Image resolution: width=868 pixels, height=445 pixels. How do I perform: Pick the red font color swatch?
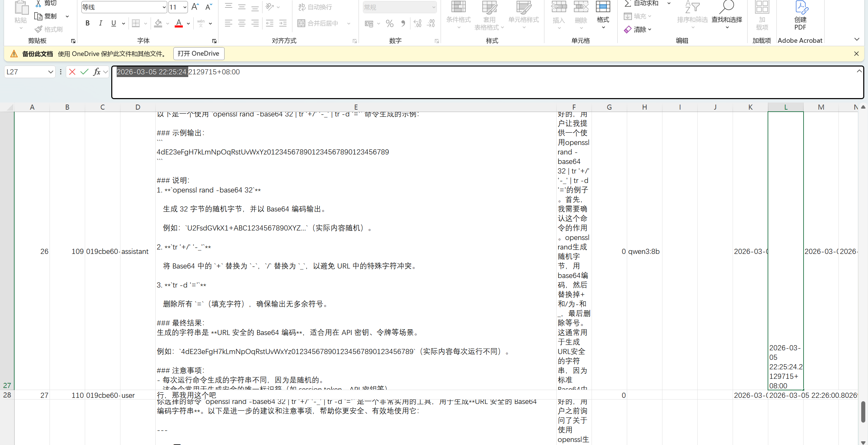coord(179,23)
